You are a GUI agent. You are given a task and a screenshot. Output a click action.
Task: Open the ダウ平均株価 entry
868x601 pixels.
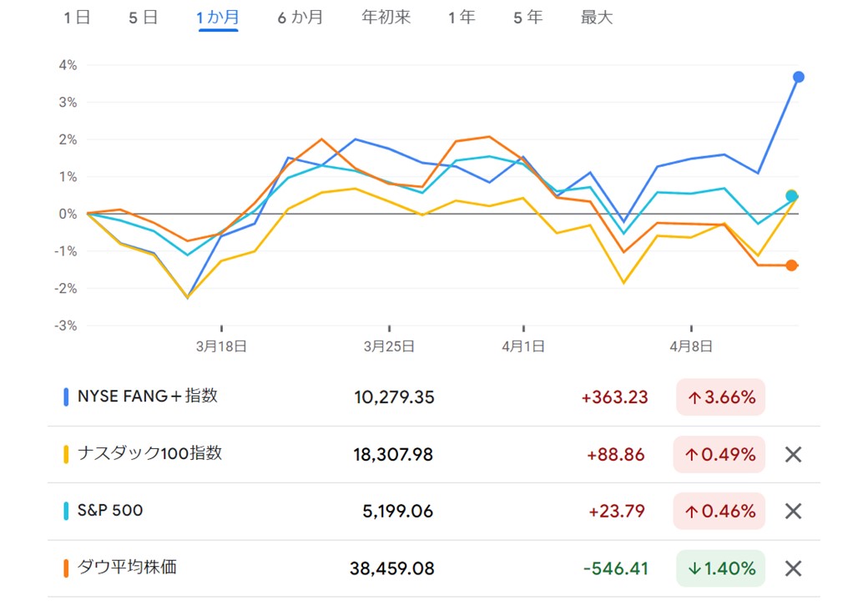[x=128, y=568]
